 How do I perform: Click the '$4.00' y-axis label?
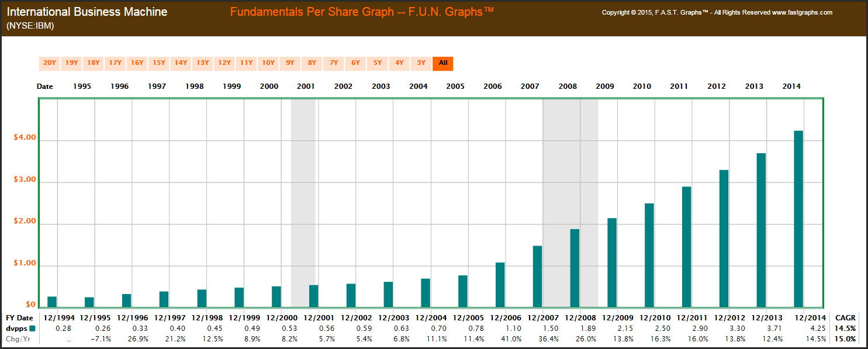click(x=25, y=139)
